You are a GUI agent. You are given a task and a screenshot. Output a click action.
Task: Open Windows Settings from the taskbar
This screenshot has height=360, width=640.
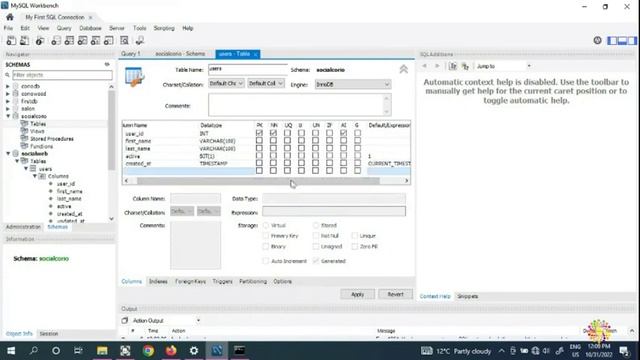[194, 350]
